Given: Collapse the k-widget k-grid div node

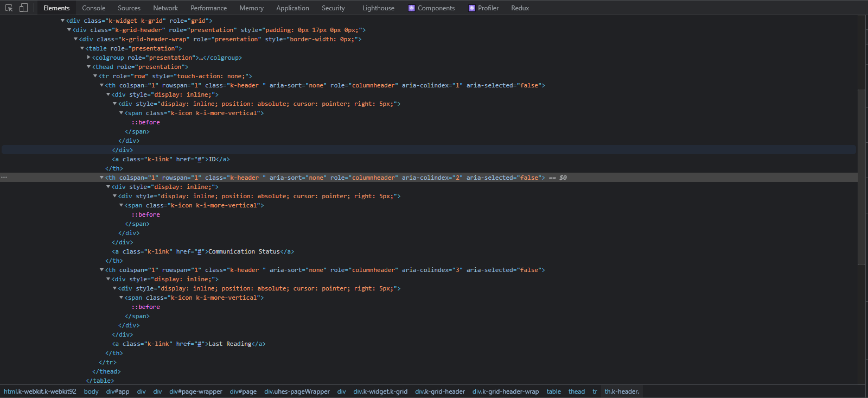Looking at the screenshot, I should pyautogui.click(x=62, y=21).
